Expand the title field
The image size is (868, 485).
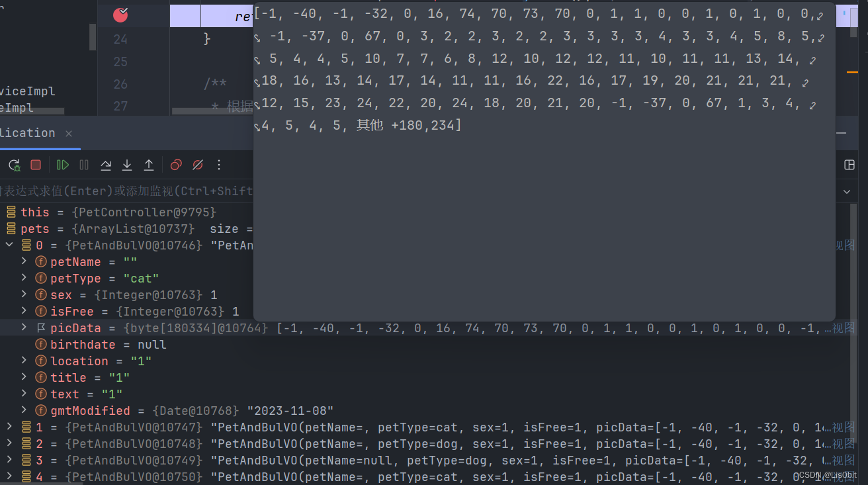point(24,377)
